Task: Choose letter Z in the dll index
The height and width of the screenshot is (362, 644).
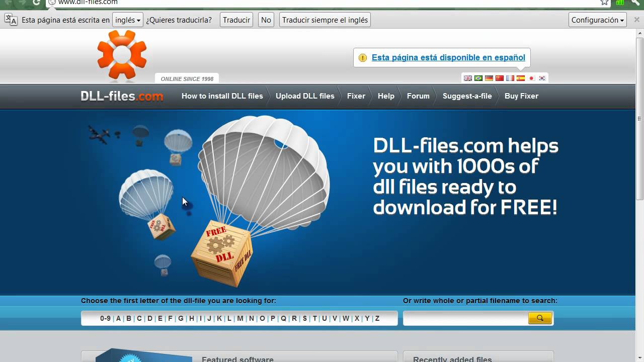Action: pyautogui.click(x=377, y=318)
